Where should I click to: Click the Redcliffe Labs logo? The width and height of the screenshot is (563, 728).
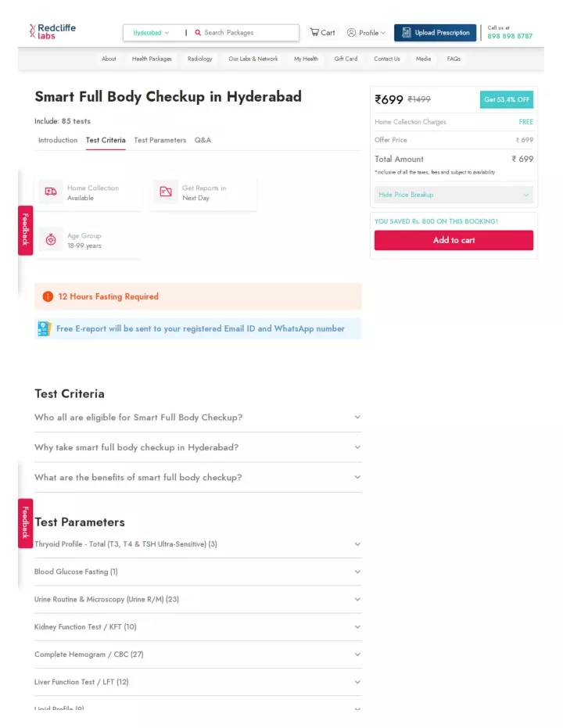click(52, 31)
